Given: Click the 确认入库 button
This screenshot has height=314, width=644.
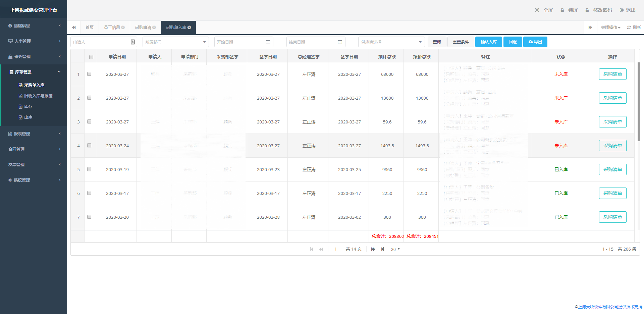Looking at the screenshot, I should click(488, 42).
